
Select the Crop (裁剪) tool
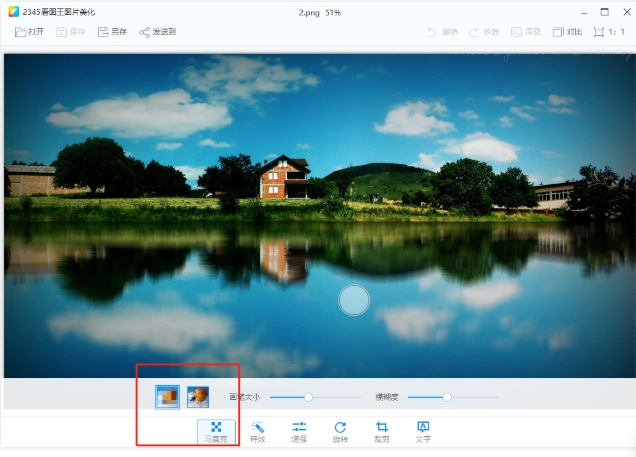[x=381, y=431]
